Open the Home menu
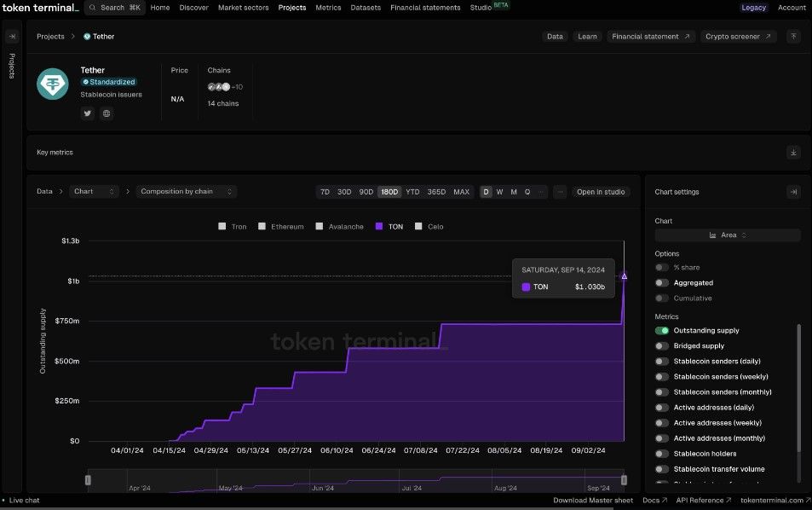The image size is (812, 510). point(160,8)
